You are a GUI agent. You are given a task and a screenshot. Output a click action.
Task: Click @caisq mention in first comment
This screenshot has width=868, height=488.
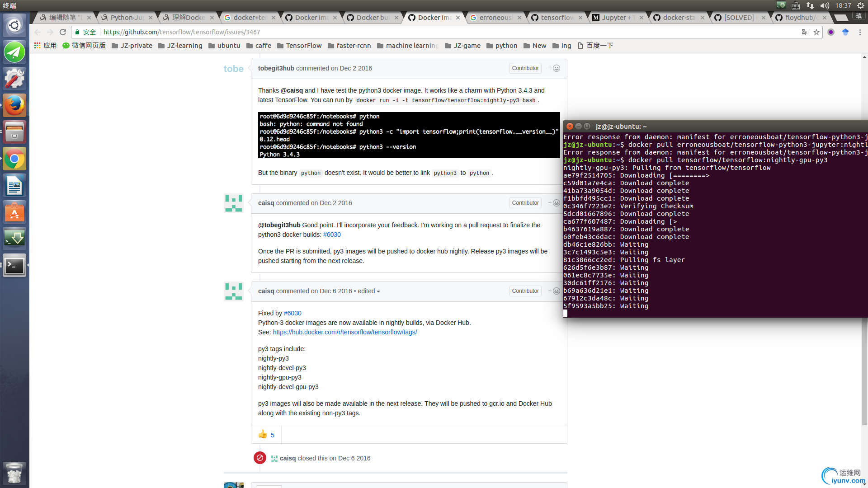(292, 90)
